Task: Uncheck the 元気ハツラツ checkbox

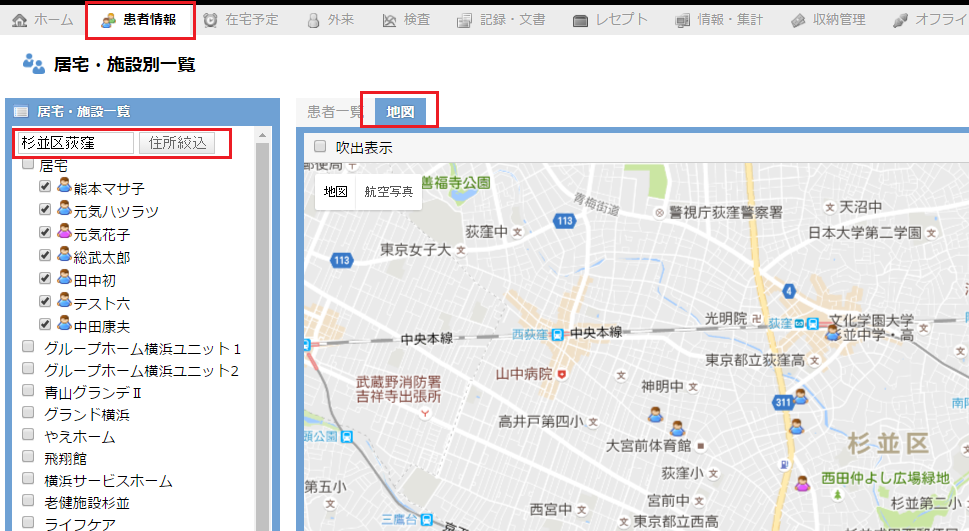Action: tap(44, 209)
